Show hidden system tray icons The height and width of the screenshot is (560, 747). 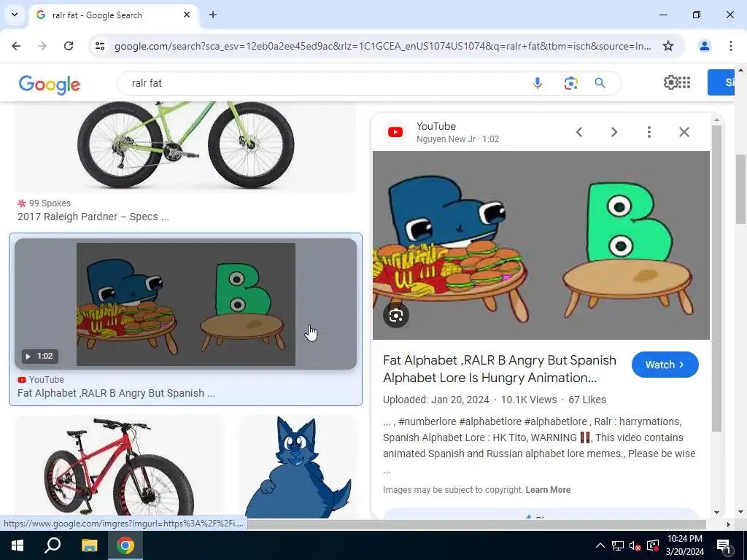pos(600,545)
